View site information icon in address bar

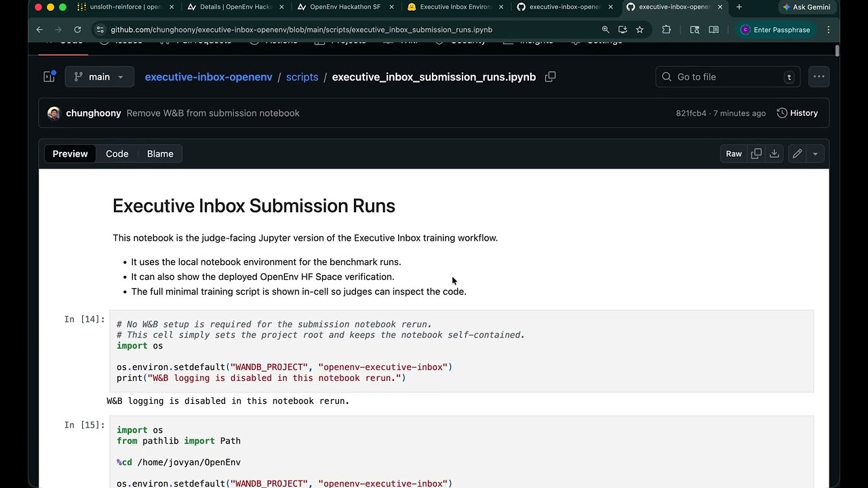tap(100, 30)
